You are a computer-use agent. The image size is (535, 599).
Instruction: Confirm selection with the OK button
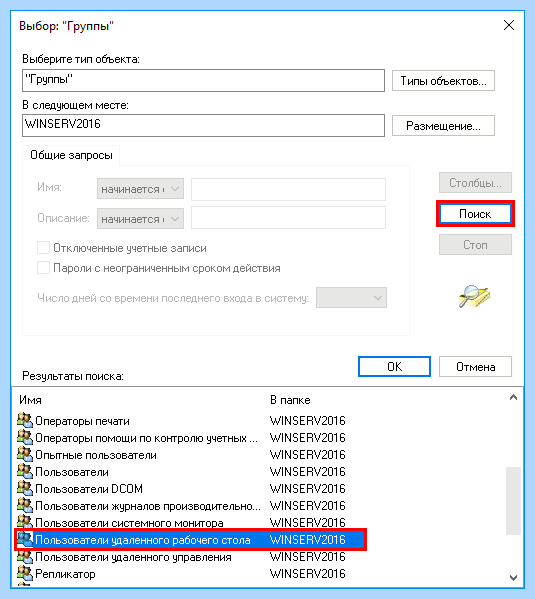(394, 367)
